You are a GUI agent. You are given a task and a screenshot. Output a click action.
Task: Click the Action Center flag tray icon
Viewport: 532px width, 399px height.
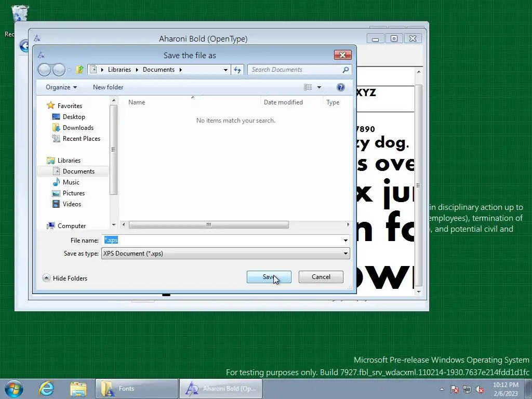(x=455, y=389)
